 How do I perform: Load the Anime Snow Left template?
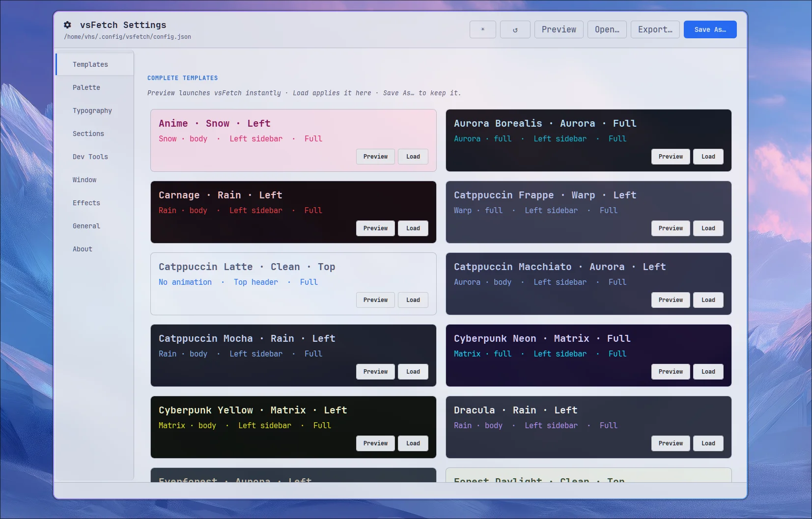pyautogui.click(x=413, y=157)
